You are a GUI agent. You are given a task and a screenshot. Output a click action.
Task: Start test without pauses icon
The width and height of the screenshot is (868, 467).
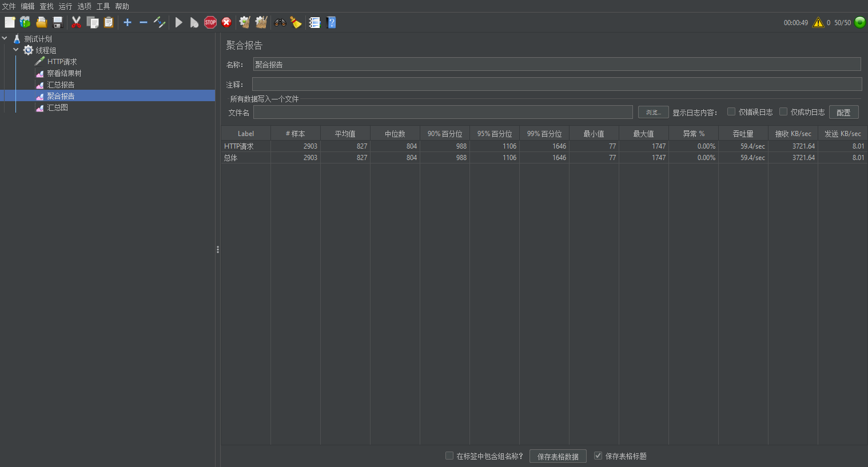(194, 22)
